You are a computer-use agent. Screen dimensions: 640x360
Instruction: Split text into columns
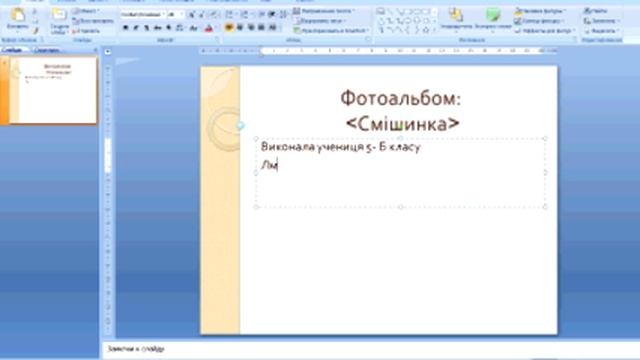coord(272,28)
